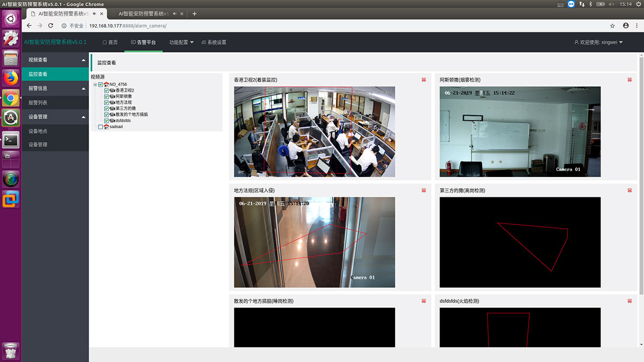Click the bookmark star in address bar

point(612,26)
